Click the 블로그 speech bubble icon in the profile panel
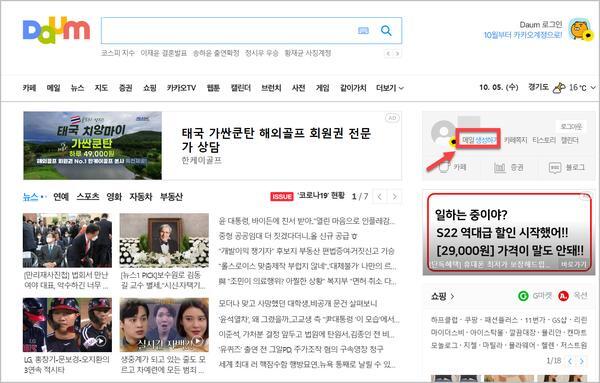 pos(555,167)
